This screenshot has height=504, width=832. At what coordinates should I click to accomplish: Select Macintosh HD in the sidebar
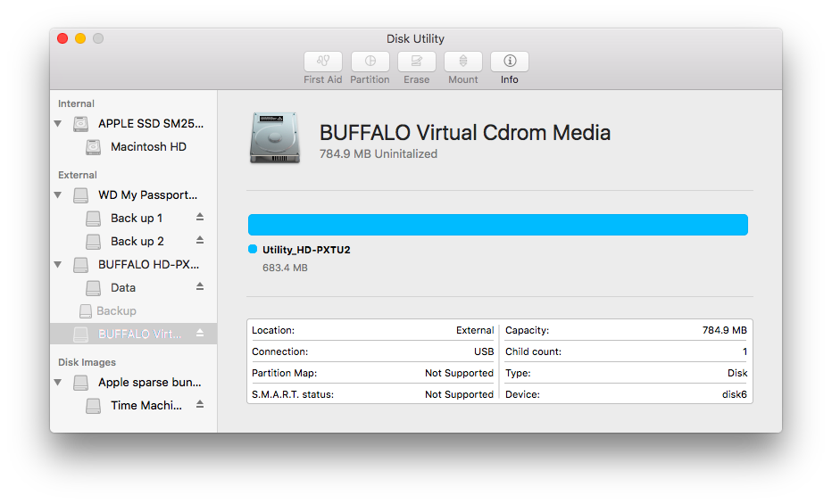tap(148, 147)
